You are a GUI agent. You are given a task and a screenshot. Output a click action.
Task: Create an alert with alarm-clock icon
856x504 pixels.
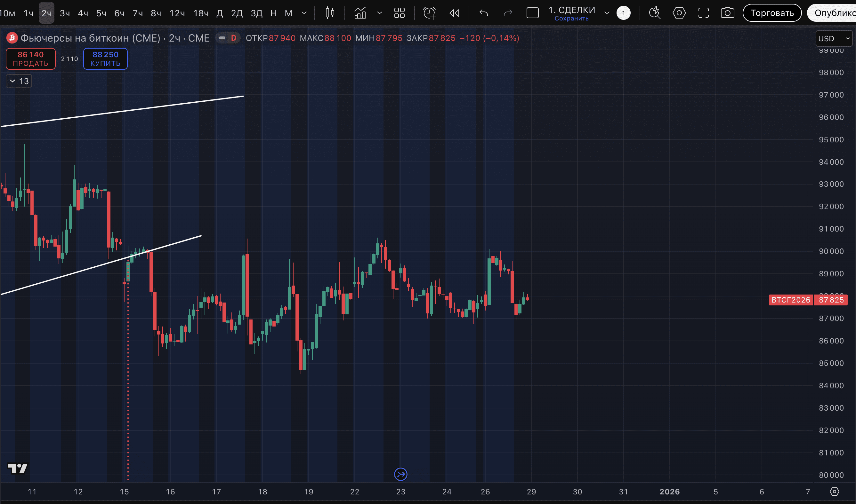pyautogui.click(x=429, y=13)
